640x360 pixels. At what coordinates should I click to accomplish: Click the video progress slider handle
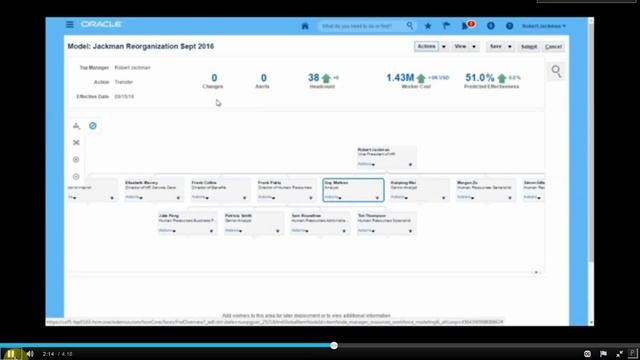click(334, 345)
